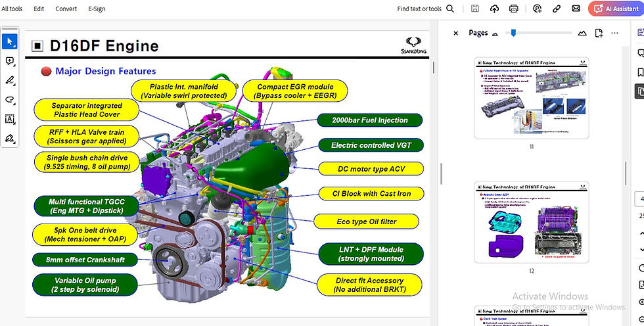Click the previous page up arrow
The image size is (644, 326).
tap(642, 233)
